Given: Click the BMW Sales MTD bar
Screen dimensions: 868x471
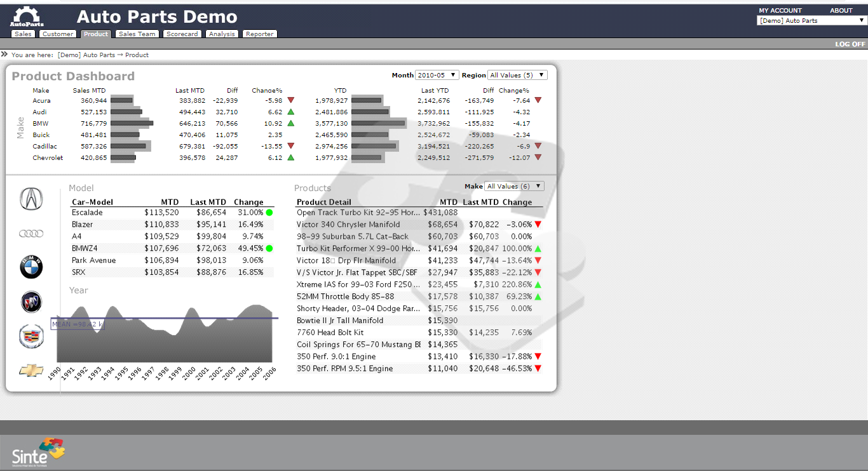Looking at the screenshot, I should point(132,123).
